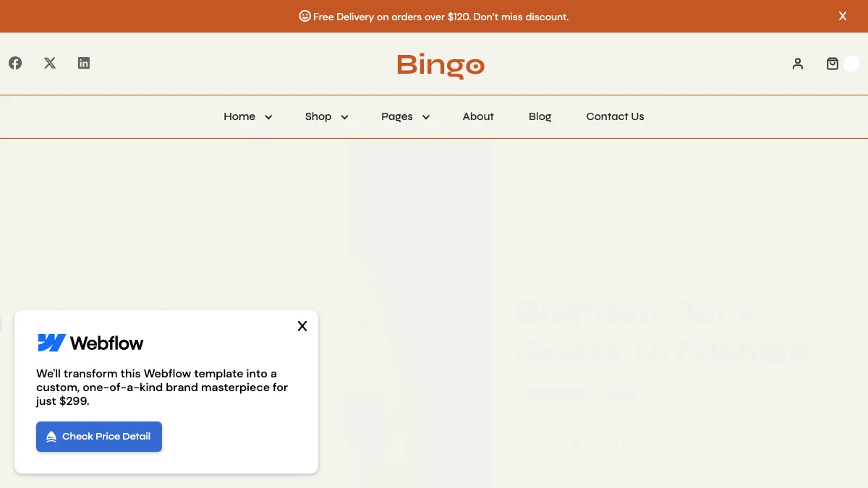
Task: Click the Webflow logo in popup
Action: click(90, 343)
